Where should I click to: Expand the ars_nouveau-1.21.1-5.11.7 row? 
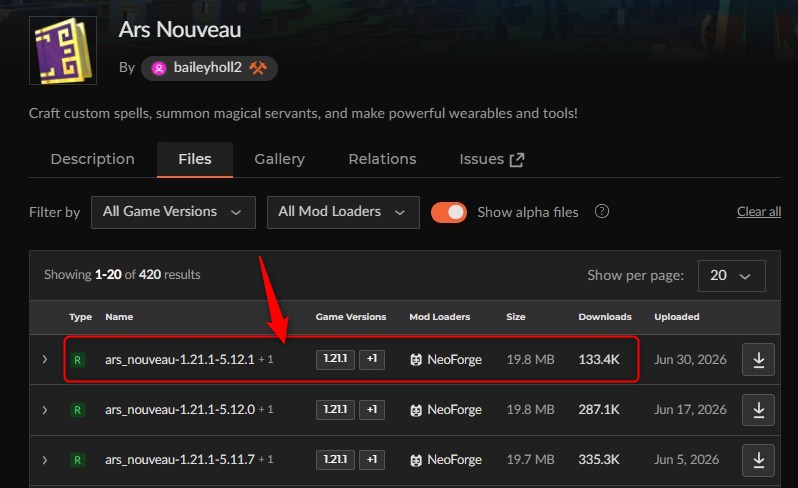[45, 460]
